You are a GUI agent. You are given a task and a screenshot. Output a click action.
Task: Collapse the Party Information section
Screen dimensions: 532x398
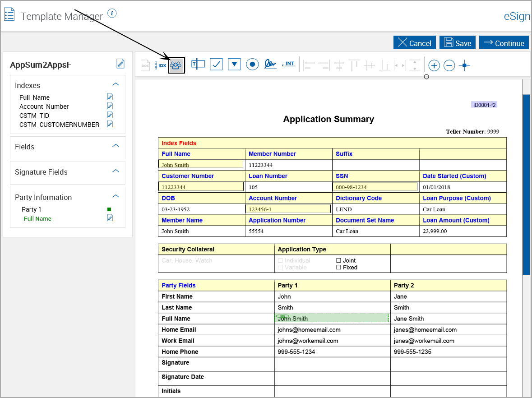coord(116,196)
